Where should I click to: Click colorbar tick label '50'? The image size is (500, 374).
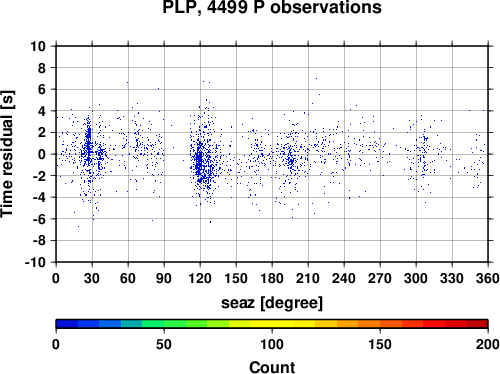(x=164, y=344)
